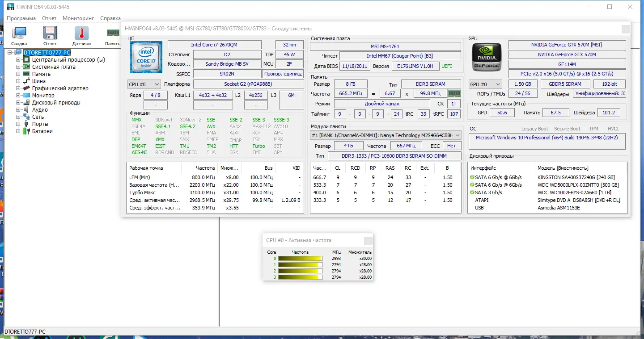Open the Программа menu
644x339 pixels.
coord(21,18)
